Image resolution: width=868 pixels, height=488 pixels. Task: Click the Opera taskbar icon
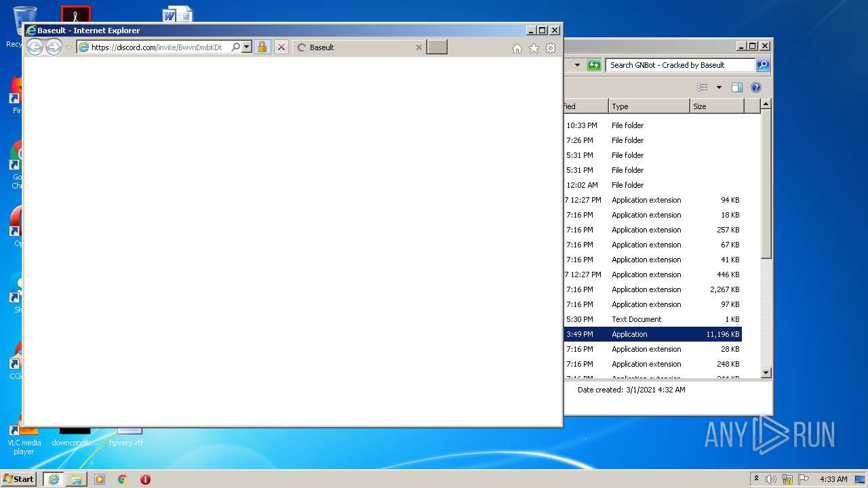[145, 479]
